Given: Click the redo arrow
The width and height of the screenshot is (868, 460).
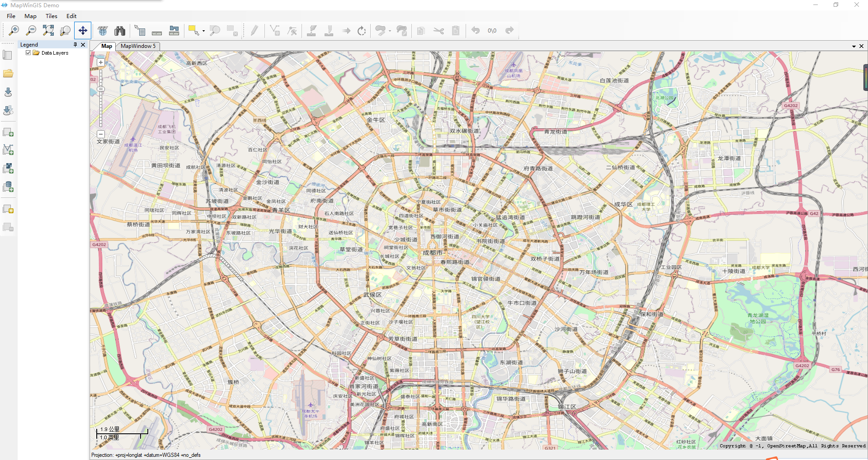Looking at the screenshot, I should click(509, 31).
